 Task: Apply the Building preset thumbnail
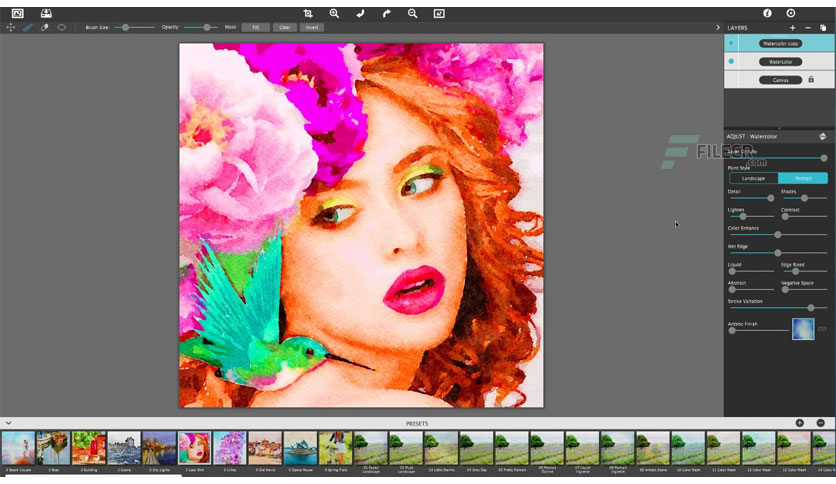coord(89,448)
